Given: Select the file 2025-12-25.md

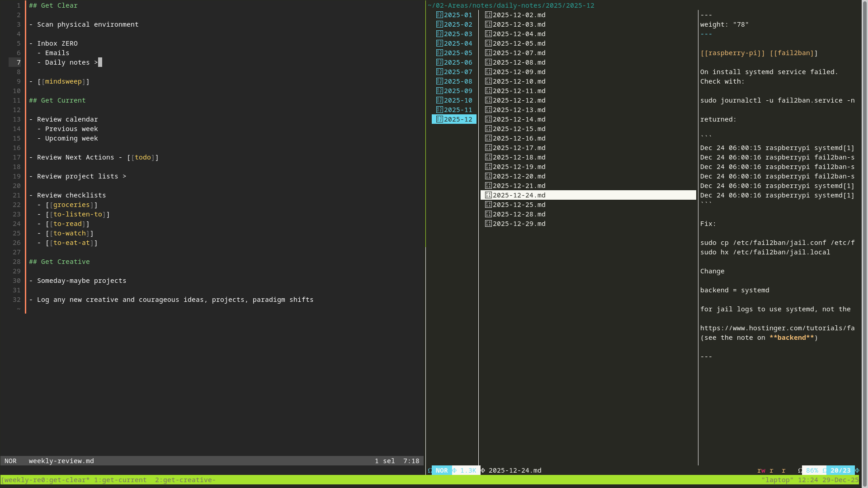Looking at the screenshot, I should tap(519, 205).
